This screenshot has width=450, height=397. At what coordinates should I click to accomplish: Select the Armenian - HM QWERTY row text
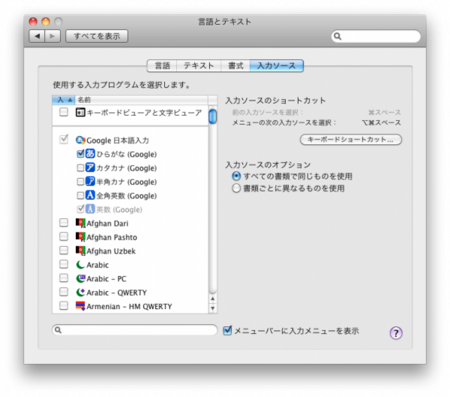[129, 306]
